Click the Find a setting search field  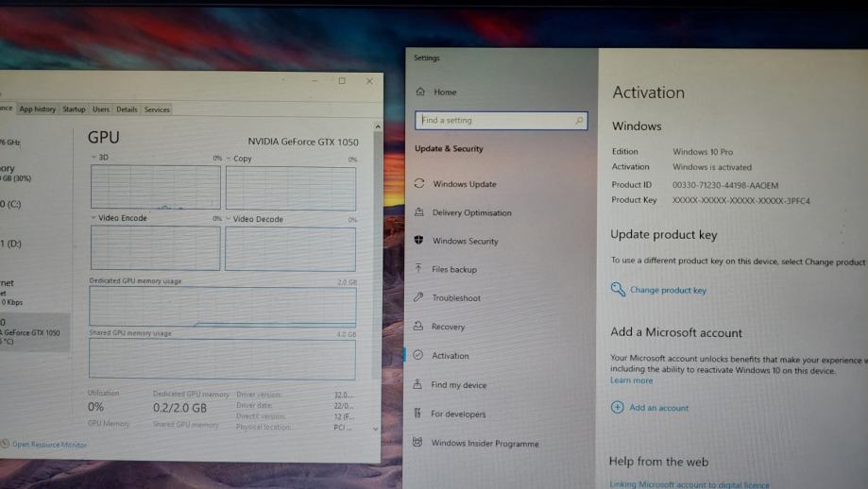point(501,120)
